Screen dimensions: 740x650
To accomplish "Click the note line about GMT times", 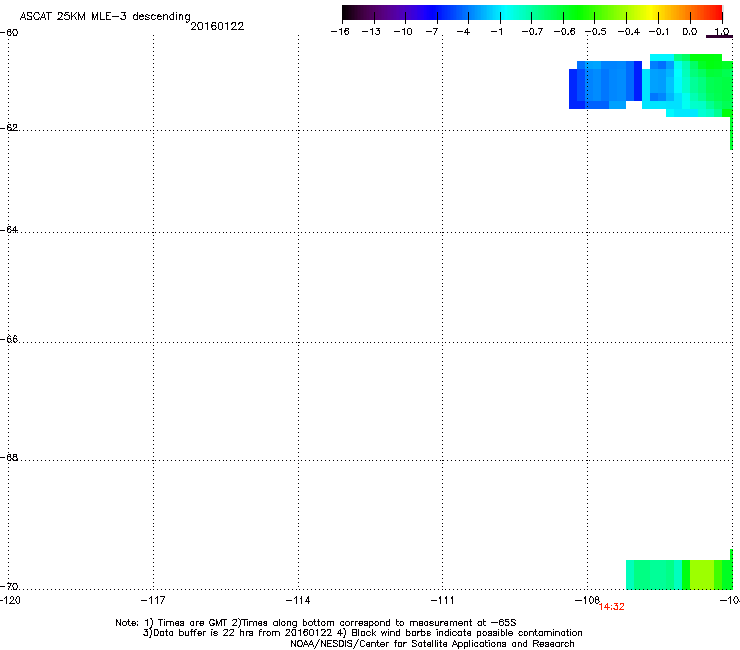I will 316,623.
